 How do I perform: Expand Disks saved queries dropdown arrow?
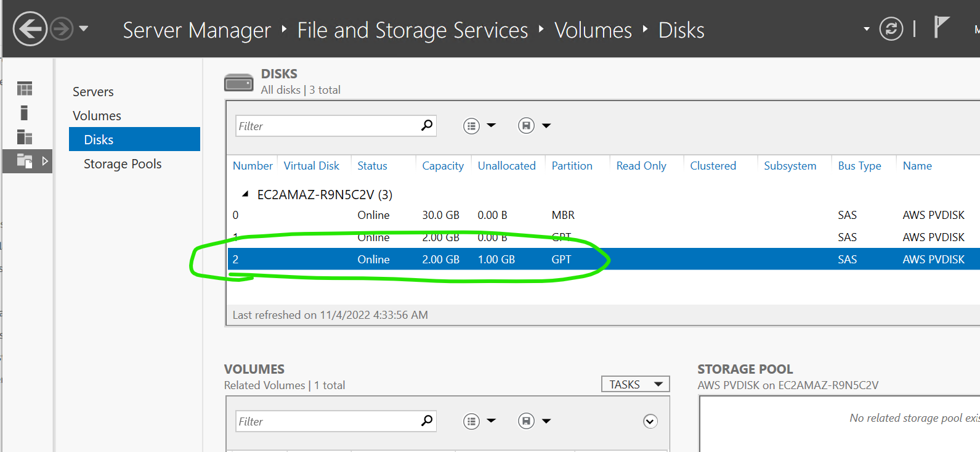[546, 126]
